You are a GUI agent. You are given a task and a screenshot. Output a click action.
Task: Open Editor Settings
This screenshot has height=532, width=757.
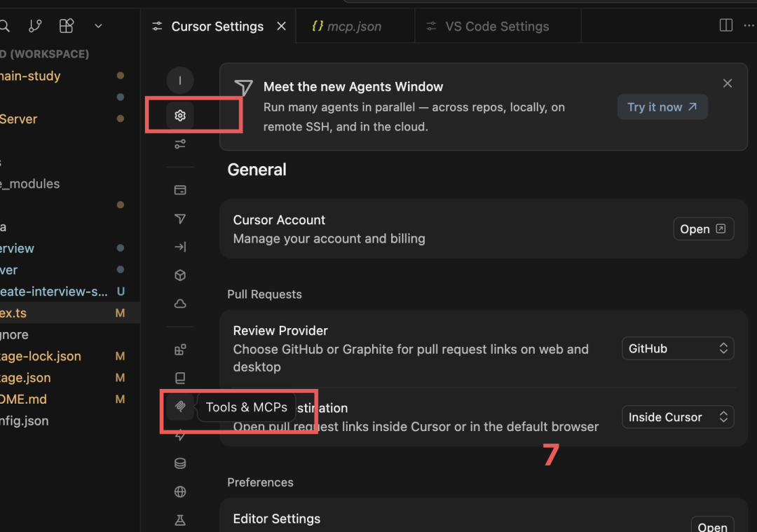click(x=713, y=526)
